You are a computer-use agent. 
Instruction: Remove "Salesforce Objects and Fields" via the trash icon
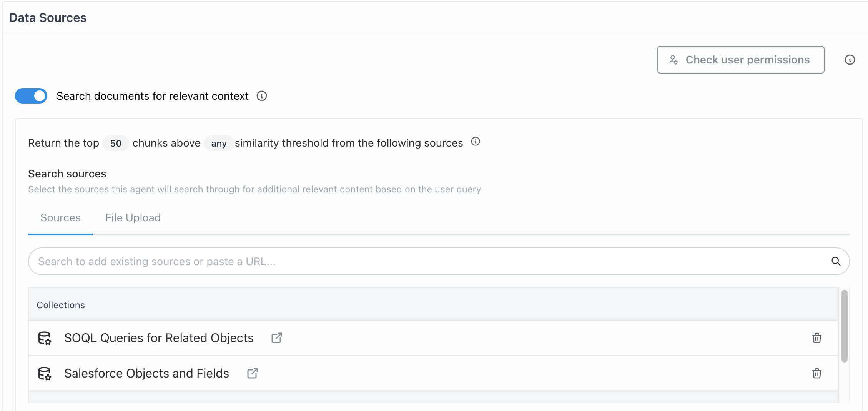(817, 373)
